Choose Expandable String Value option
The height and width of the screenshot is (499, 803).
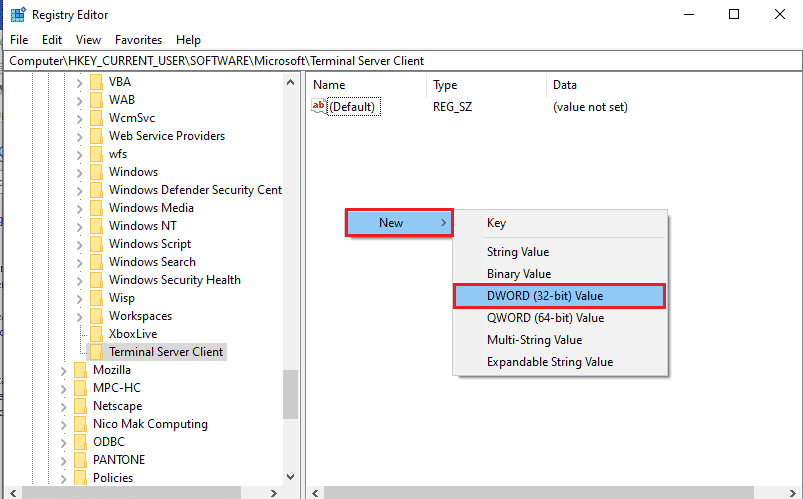pyautogui.click(x=560, y=362)
